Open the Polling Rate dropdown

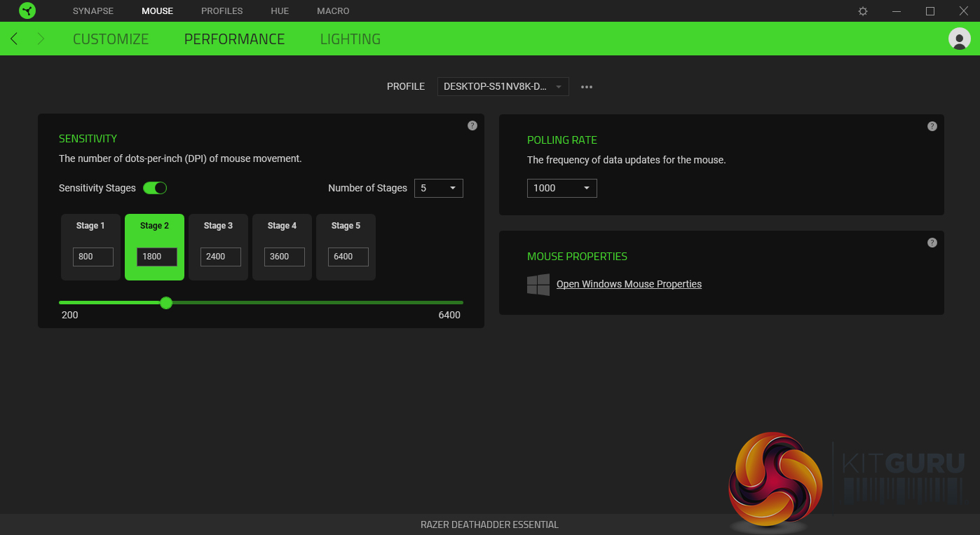click(x=562, y=188)
